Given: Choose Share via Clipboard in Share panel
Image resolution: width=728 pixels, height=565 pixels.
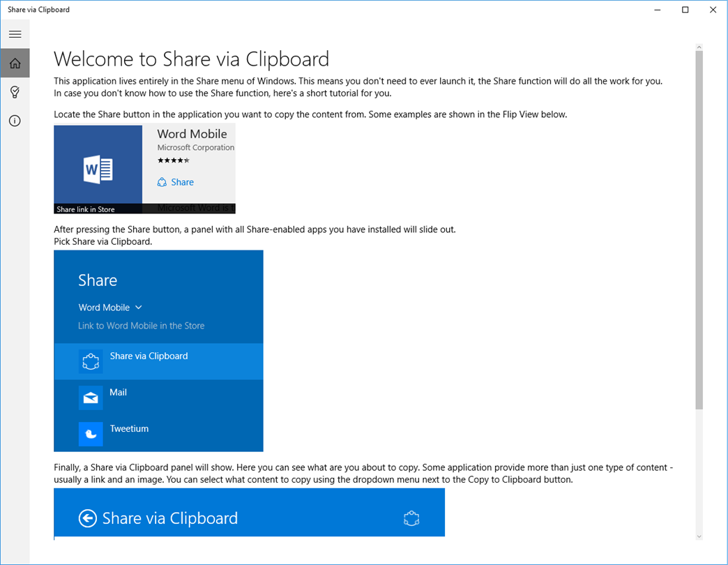Looking at the screenshot, I should coord(158,361).
